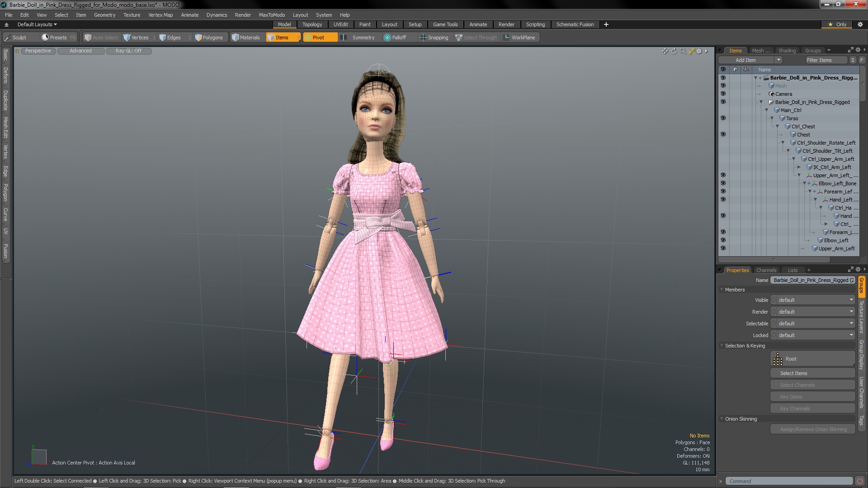The image size is (868, 488).
Task: Collapse the Ctrl_Chest tree node
Action: [x=778, y=127]
